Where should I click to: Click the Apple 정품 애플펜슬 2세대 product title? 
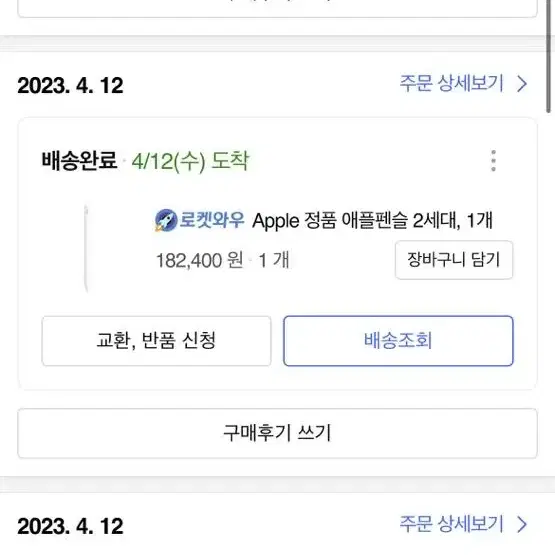pyautogui.click(x=372, y=221)
